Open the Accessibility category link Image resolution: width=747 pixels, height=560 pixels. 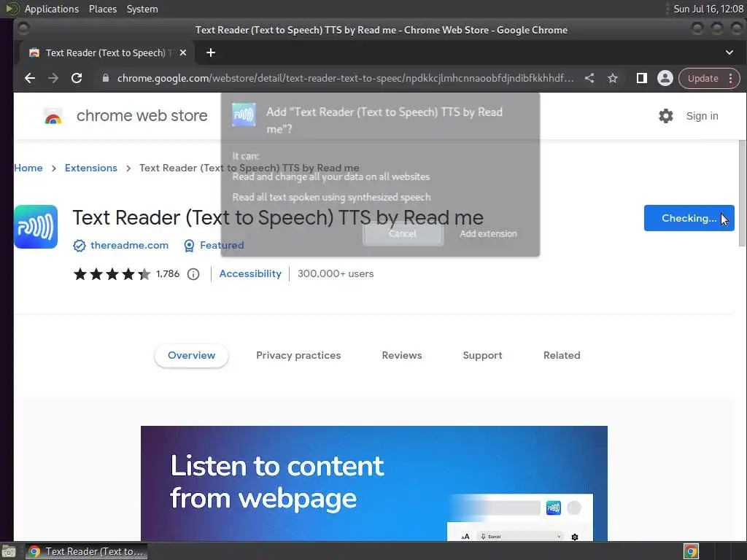[250, 274]
